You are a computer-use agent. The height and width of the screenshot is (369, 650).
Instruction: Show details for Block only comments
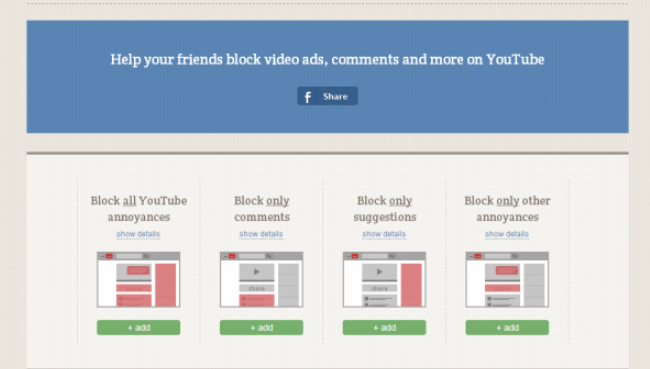click(261, 234)
